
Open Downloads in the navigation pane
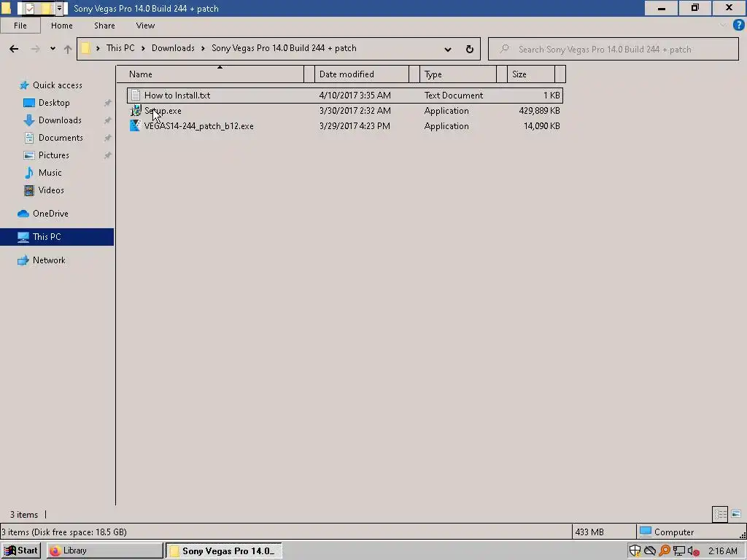tap(60, 120)
